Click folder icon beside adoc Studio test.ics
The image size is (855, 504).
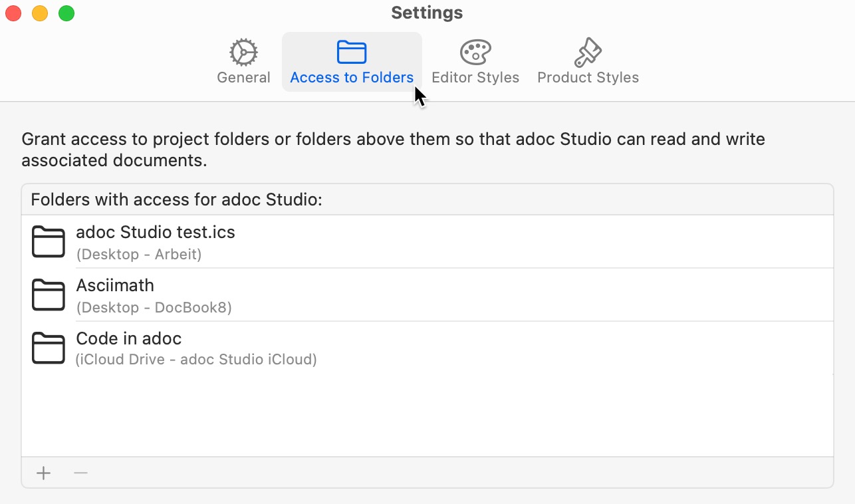49,241
